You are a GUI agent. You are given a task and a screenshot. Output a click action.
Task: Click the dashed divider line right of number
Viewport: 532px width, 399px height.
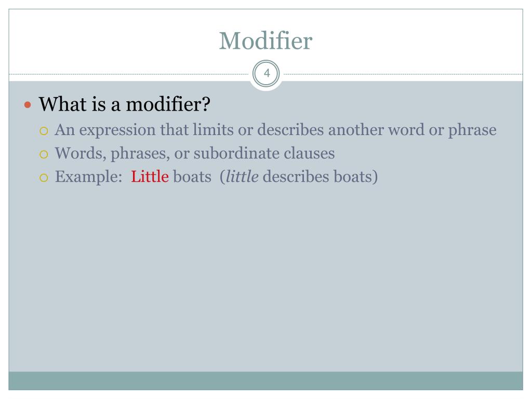(403, 74)
